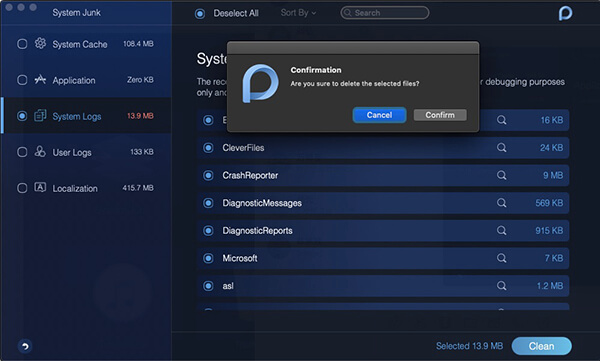Click the Clean button

(x=541, y=346)
